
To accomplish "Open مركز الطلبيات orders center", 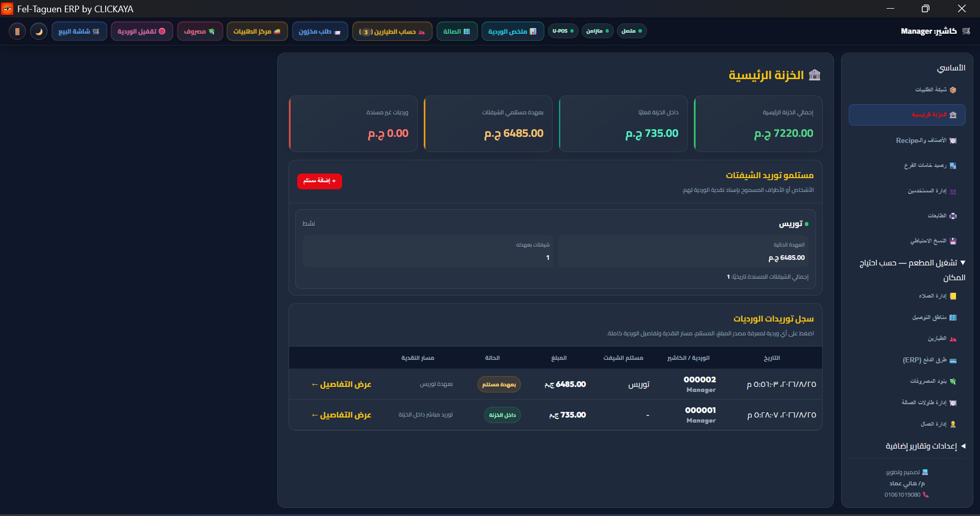I will click(x=257, y=31).
